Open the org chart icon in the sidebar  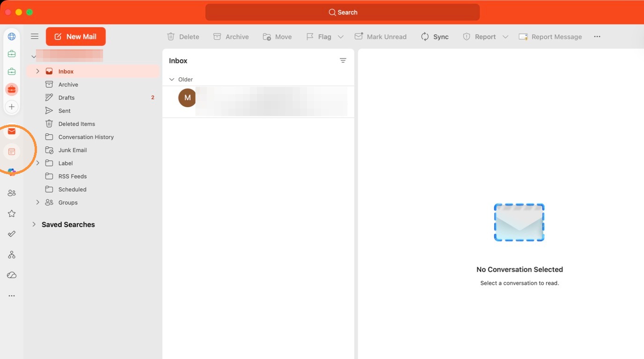12,255
